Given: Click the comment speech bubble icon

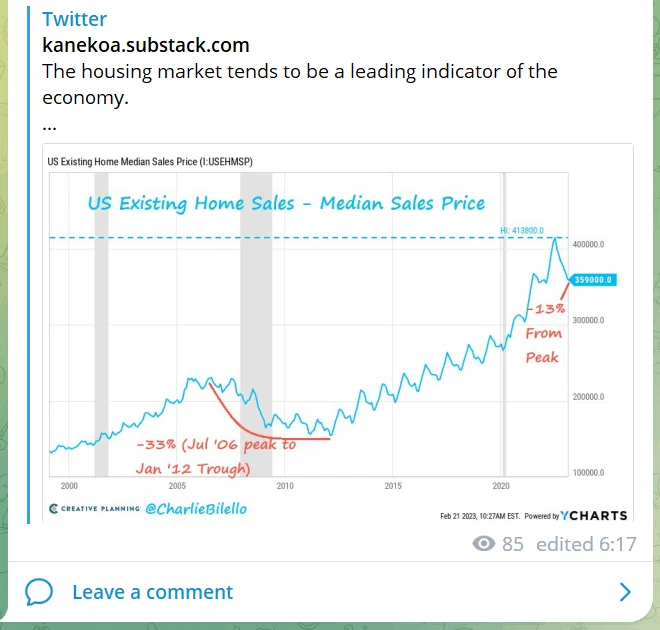Looking at the screenshot, I should [39, 592].
